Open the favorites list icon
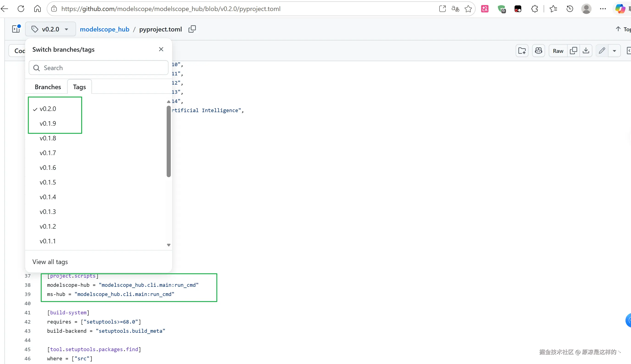The image size is (631, 364). click(553, 9)
